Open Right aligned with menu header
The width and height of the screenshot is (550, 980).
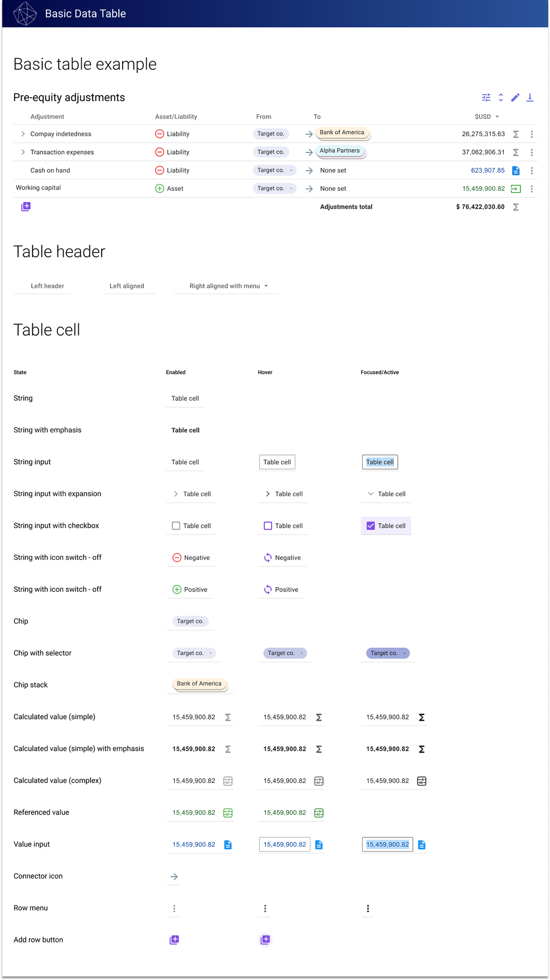(266, 286)
